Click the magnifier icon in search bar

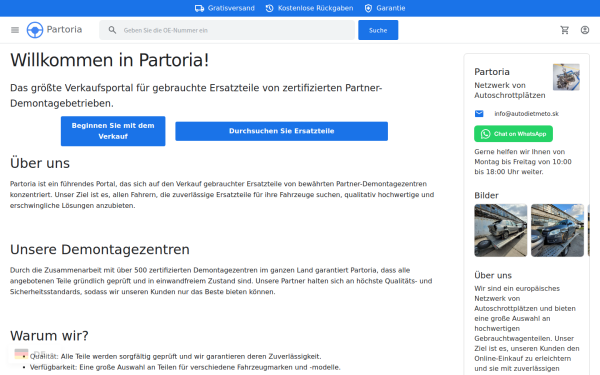[x=112, y=30]
